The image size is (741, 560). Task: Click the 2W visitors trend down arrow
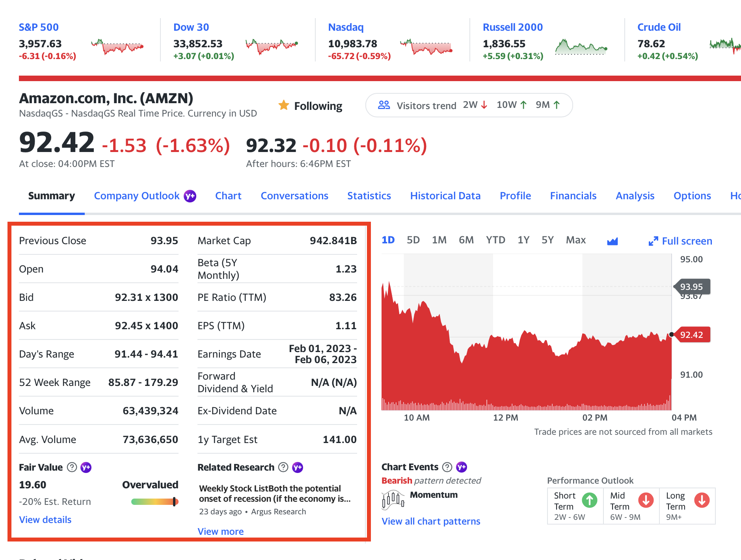click(484, 105)
